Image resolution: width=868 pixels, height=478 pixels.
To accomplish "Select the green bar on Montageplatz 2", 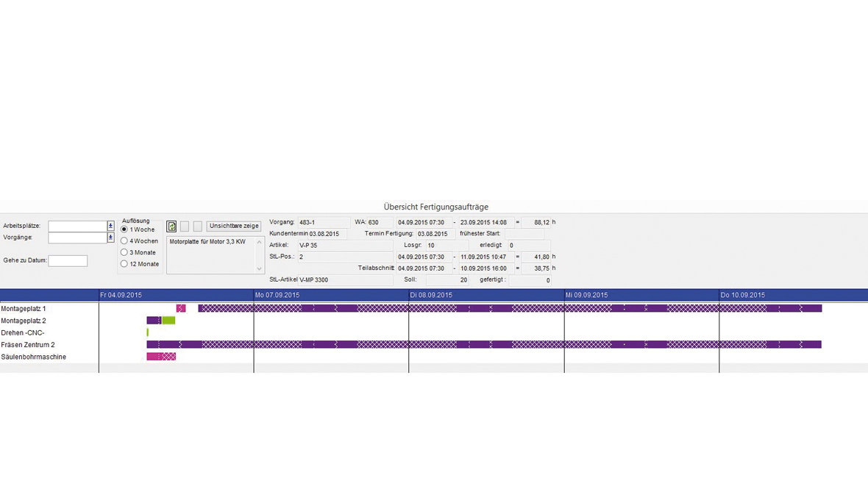I will (168, 321).
